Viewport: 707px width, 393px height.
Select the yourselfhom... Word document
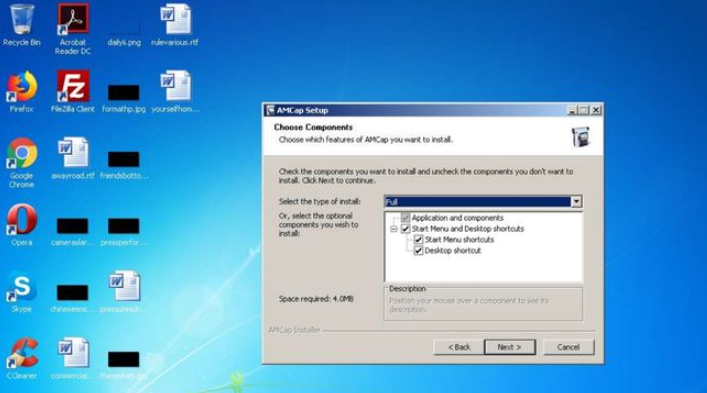click(175, 91)
